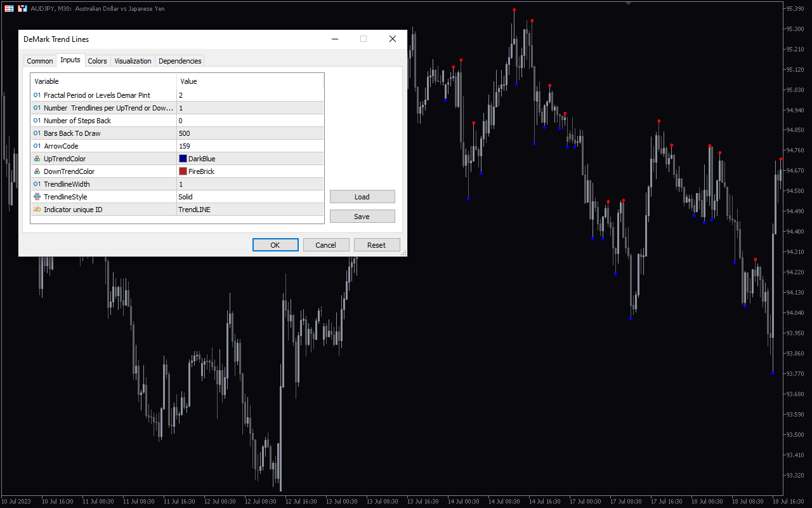The height and width of the screenshot is (508, 812).
Task: Click the integer icon beside Bars Back To Draw
Action: 37,133
